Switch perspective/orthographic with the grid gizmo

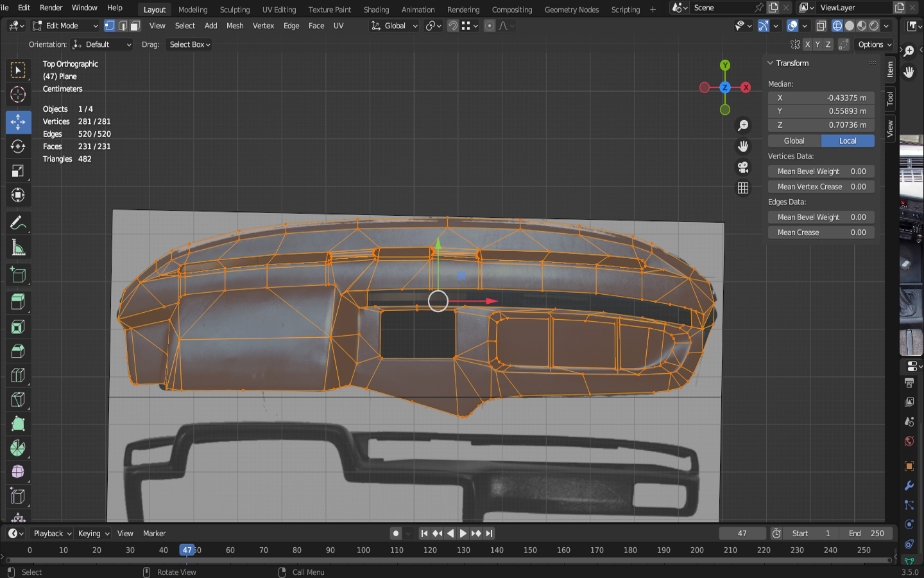point(743,188)
